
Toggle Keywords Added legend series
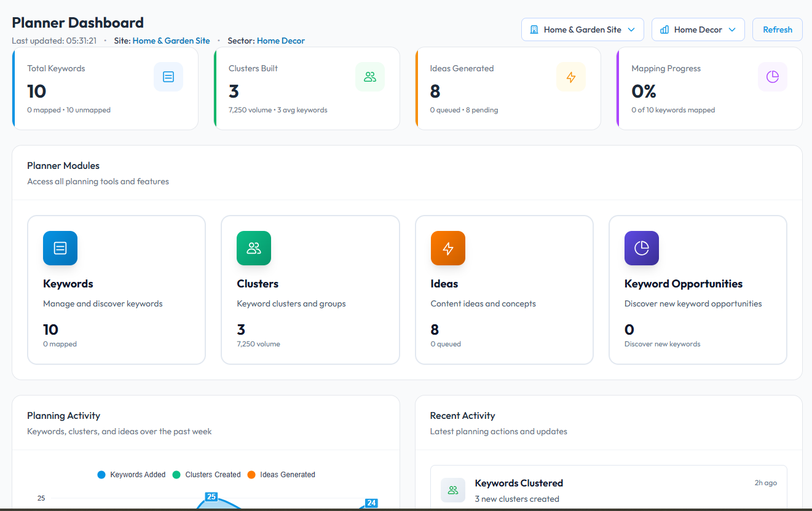[x=132, y=475]
